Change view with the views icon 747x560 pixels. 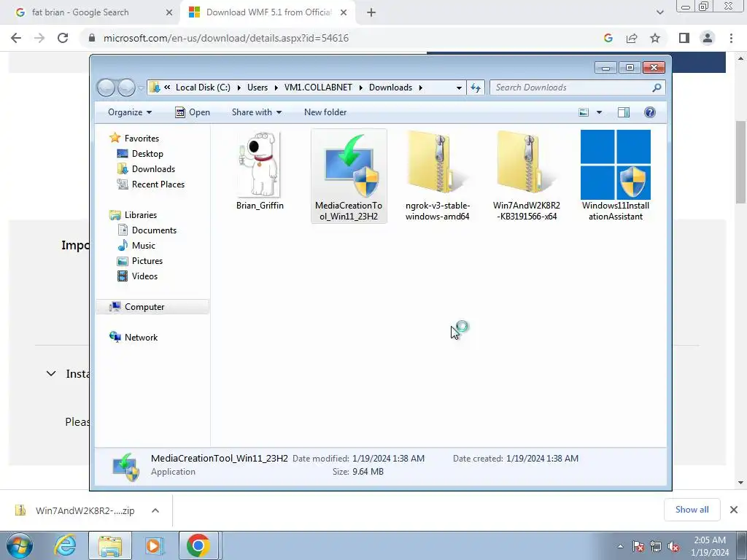pyautogui.click(x=584, y=112)
